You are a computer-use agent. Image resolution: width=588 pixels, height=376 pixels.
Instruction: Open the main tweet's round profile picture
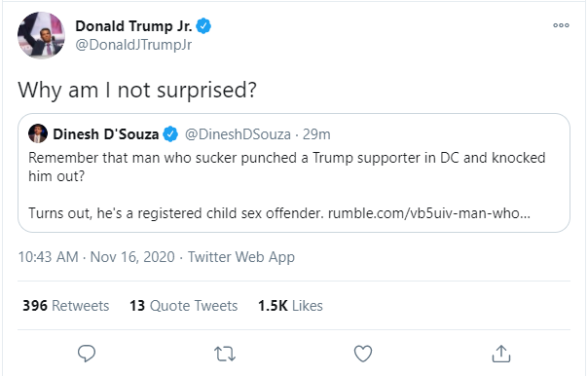pyautogui.click(x=41, y=35)
